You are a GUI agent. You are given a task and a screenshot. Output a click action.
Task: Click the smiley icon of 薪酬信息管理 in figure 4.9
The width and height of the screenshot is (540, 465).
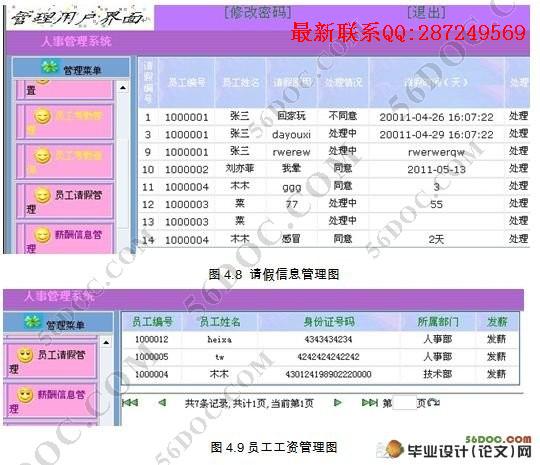tap(25, 395)
